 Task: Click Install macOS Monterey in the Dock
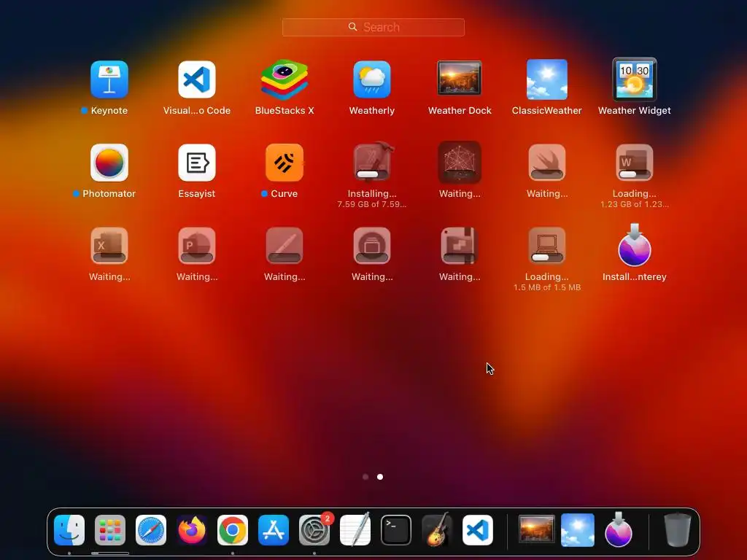click(619, 529)
